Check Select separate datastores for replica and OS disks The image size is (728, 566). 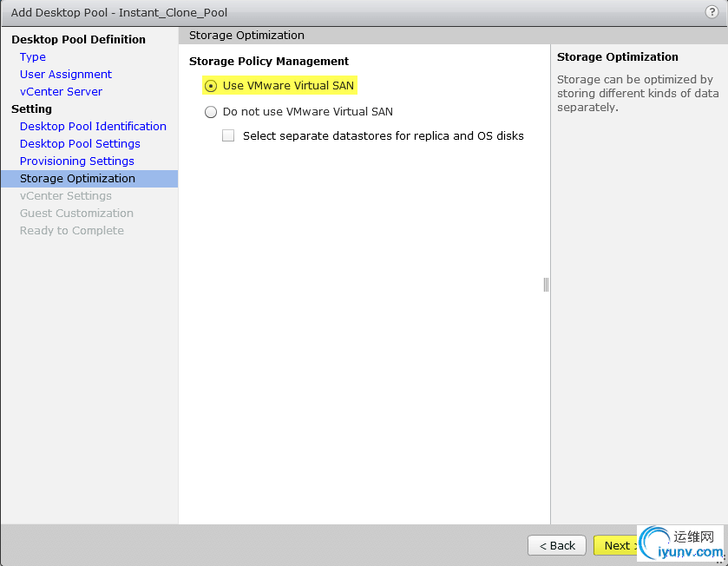click(228, 135)
